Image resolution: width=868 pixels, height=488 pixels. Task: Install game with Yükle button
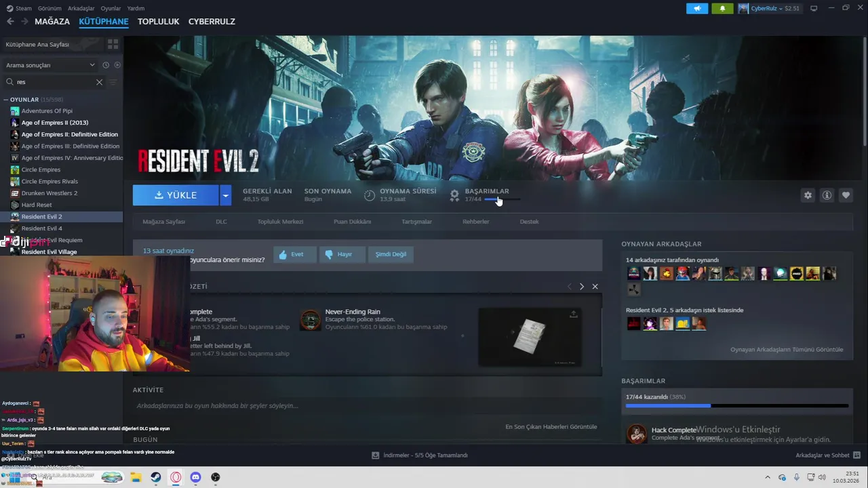pyautogui.click(x=176, y=195)
